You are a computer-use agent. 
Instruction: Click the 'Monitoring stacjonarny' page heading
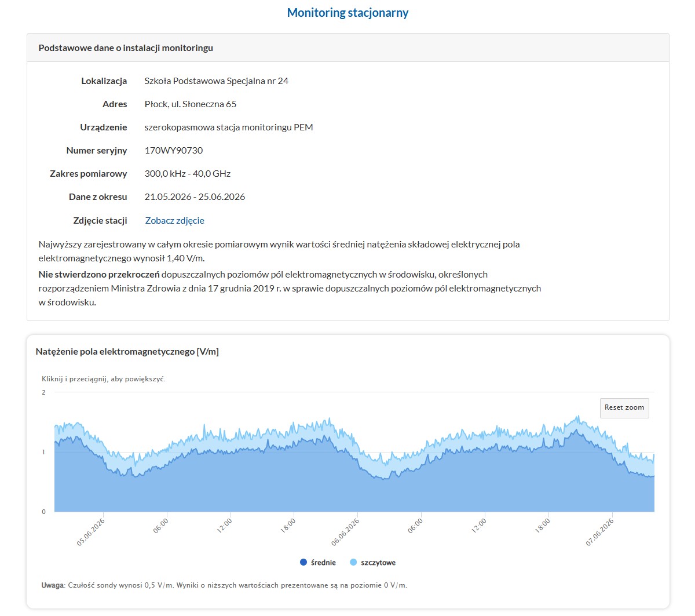pyautogui.click(x=348, y=13)
